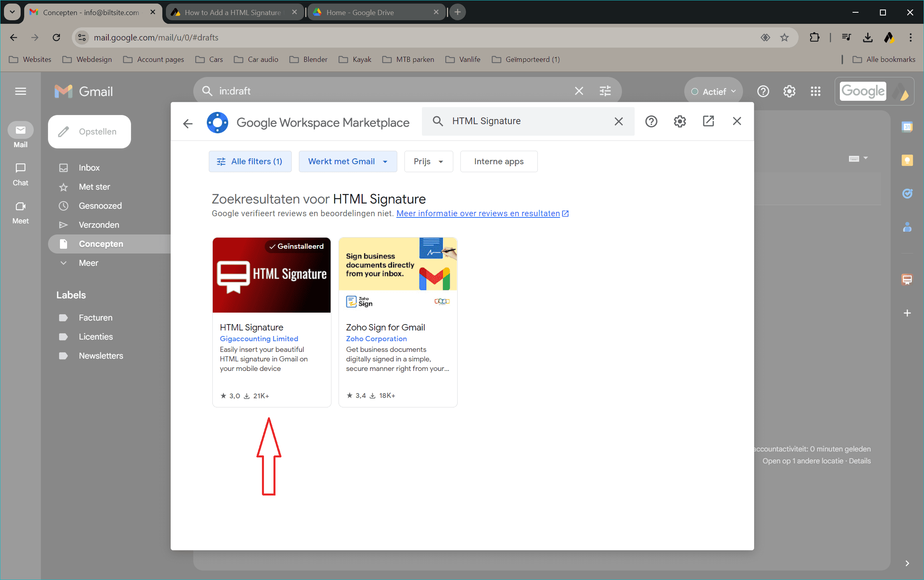Viewport: 924px width, 580px height.
Task: Open the browser extensions puzzle icon
Action: [x=814, y=38]
